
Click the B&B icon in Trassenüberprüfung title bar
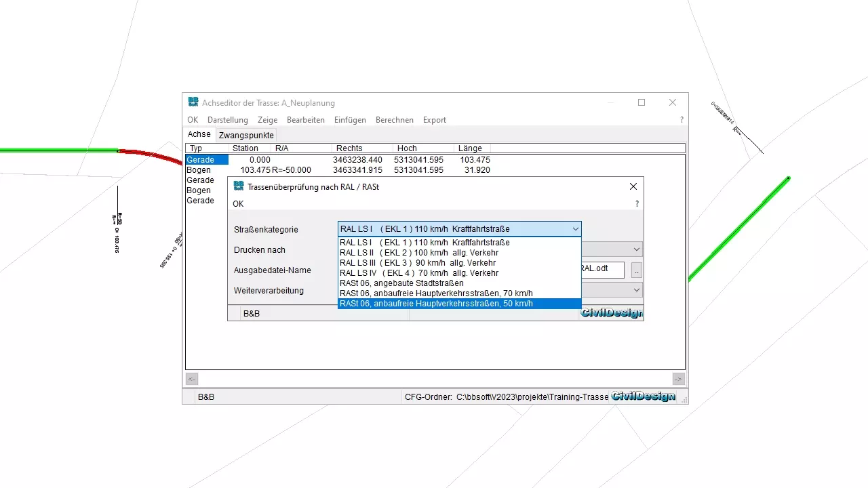(239, 186)
